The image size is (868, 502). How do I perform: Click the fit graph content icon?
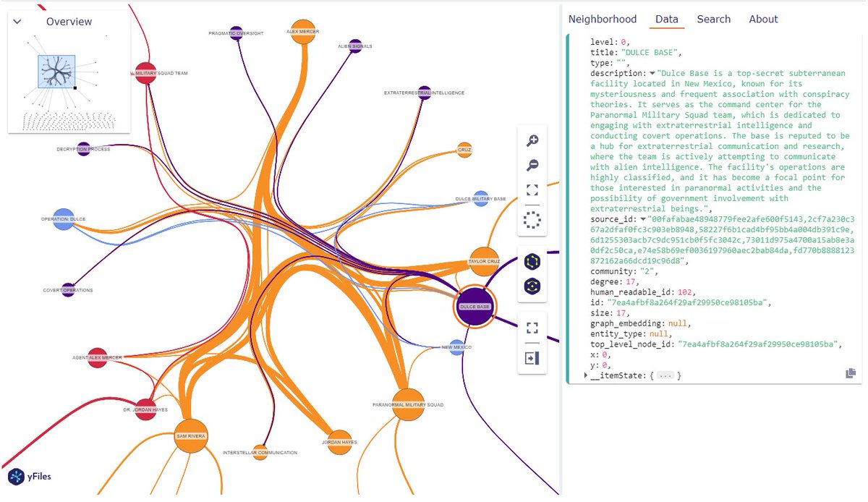[532, 190]
